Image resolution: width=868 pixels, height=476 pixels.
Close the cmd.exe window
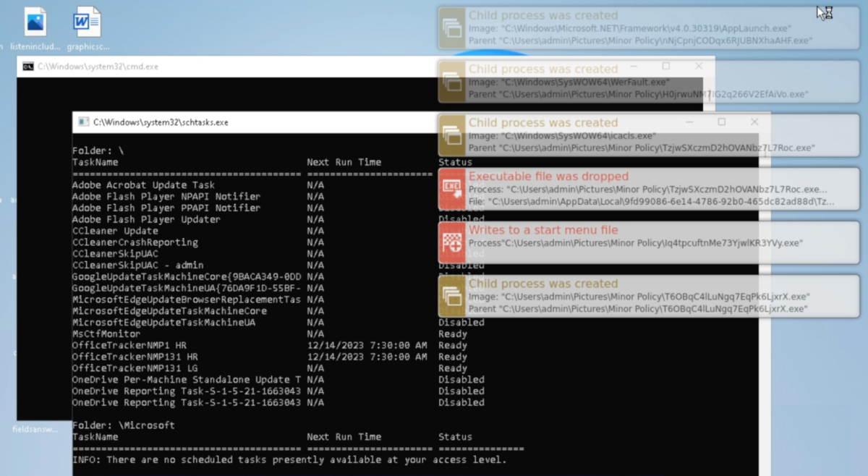pyautogui.click(x=699, y=66)
